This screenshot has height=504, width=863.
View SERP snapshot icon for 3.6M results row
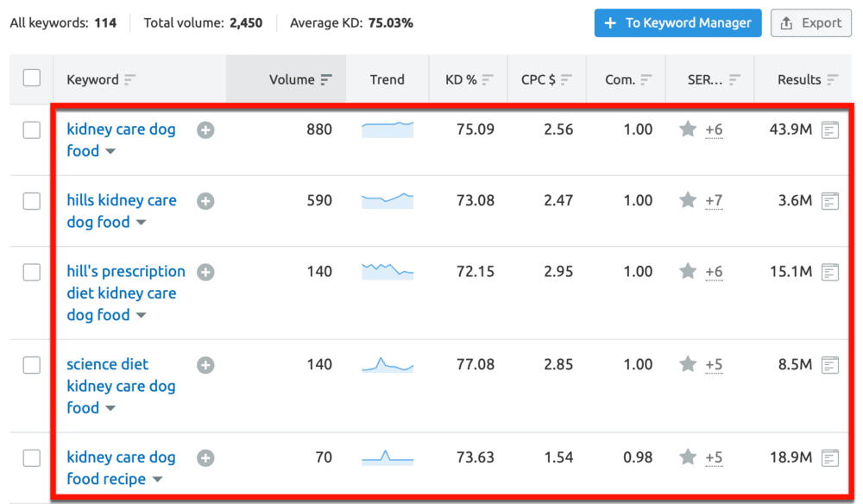830,201
